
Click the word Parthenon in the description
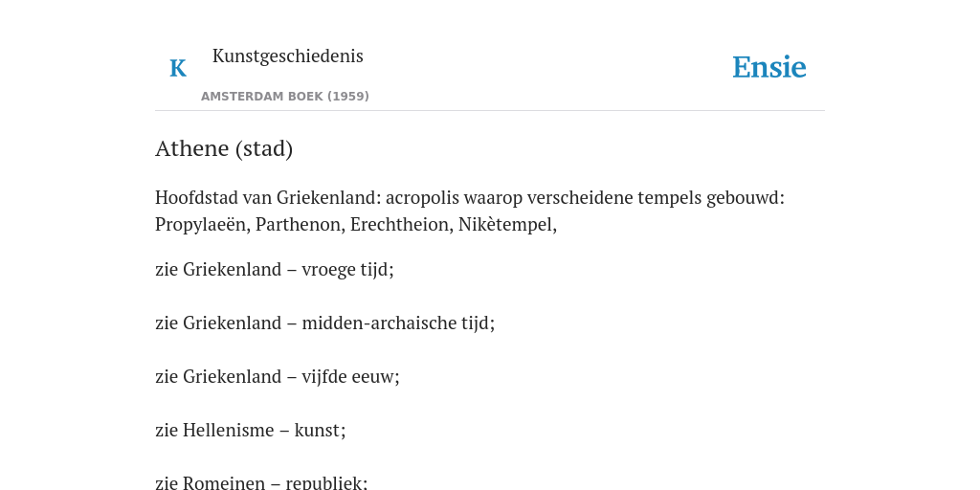click(300, 224)
